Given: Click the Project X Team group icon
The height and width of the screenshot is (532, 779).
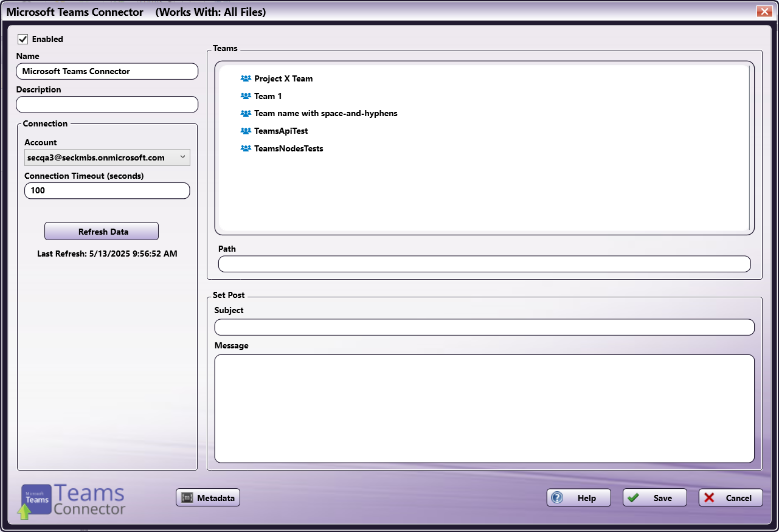Looking at the screenshot, I should 246,78.
